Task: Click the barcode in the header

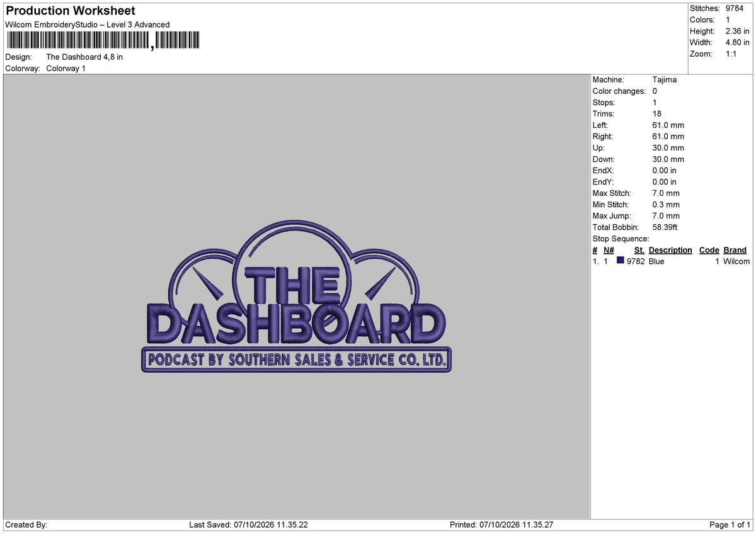Action: 103,41
